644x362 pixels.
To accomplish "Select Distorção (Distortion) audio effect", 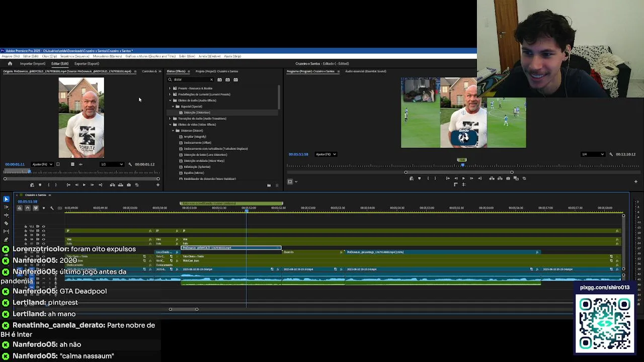I will 197,113.
